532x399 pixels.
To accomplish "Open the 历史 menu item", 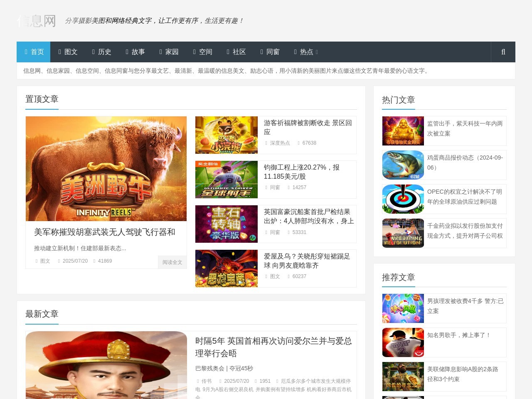I will pyautogui.click(x=101, y=52).
